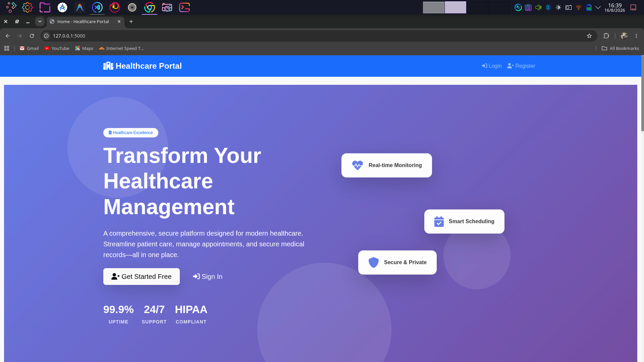Click the Healthcare Excellence badge
The width and height of the screenshot is (644, 362).
(131, 133)
